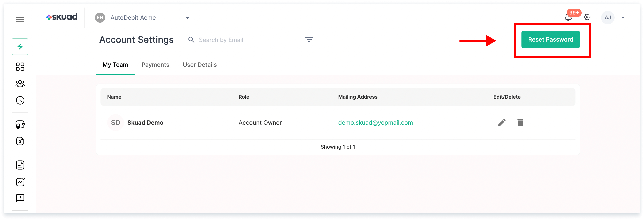Viewport: 644px width, 220px height.
Task: Click the Reset Password button
Action: (550, 39)
